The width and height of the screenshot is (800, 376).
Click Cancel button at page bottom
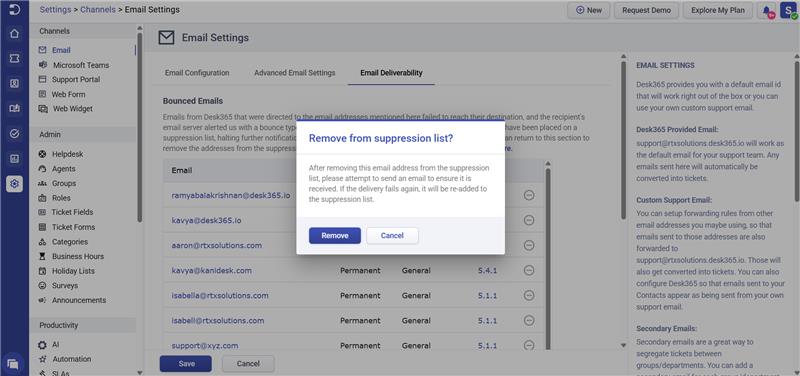[248, 364]
